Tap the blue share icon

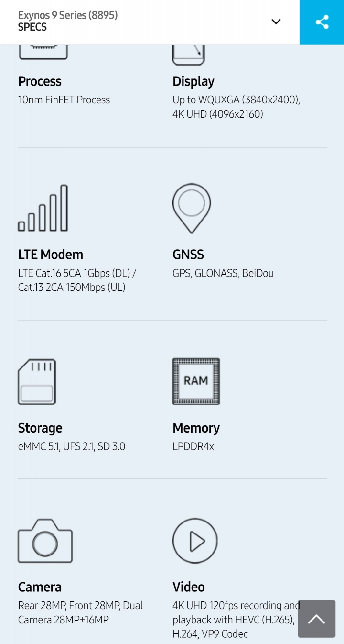322,22
